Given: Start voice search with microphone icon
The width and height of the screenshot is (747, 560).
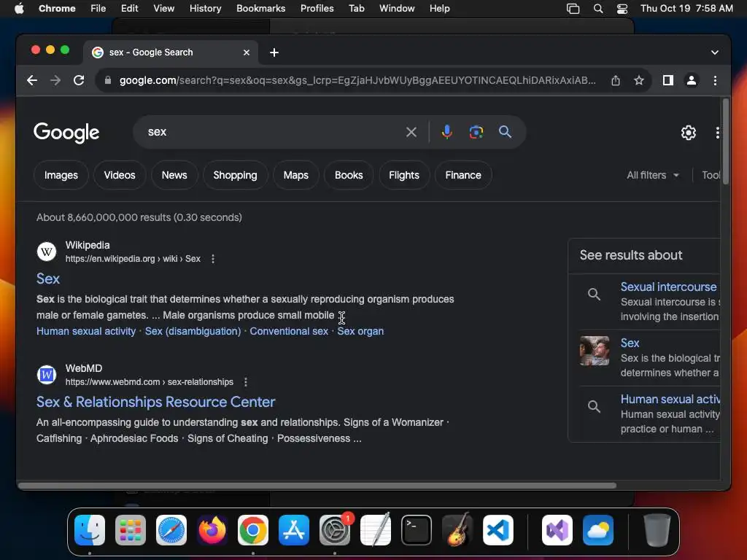Looking at the screenshot, I should pyautogui.click(x=447, y=132).
